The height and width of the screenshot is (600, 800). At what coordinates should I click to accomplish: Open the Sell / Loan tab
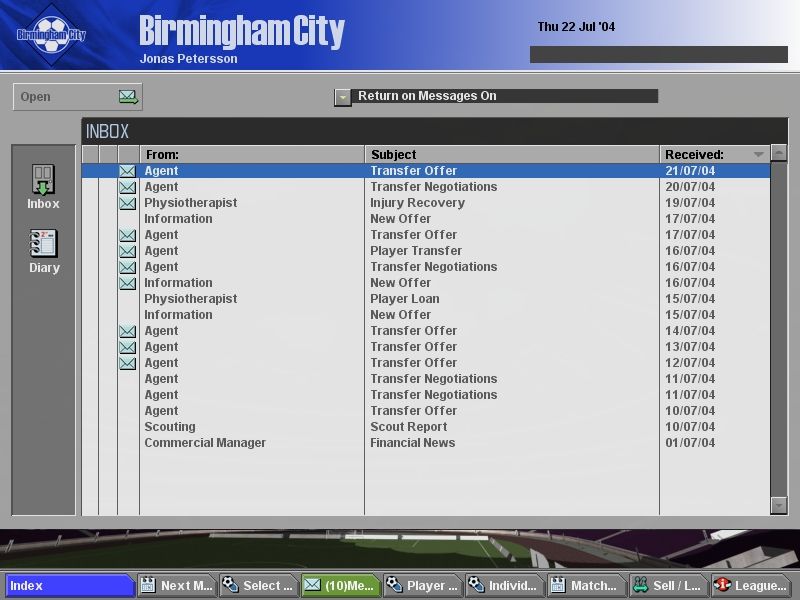click(667, 586)
